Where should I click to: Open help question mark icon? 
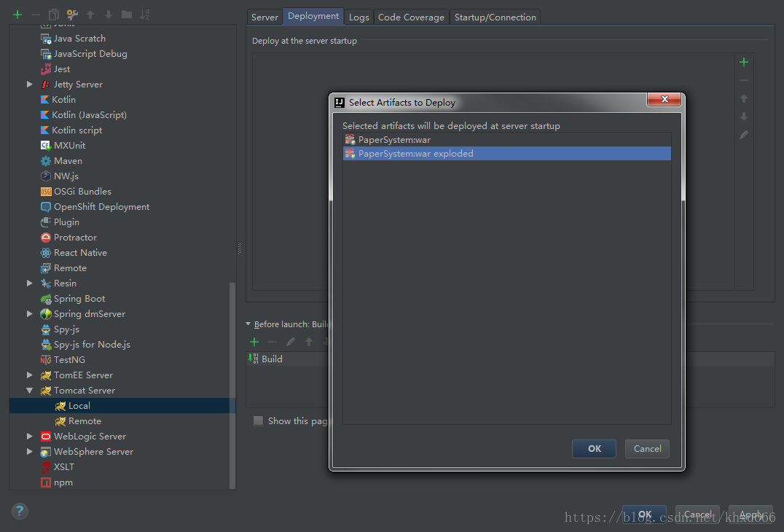pyautogui.click(x=20, y=511)
